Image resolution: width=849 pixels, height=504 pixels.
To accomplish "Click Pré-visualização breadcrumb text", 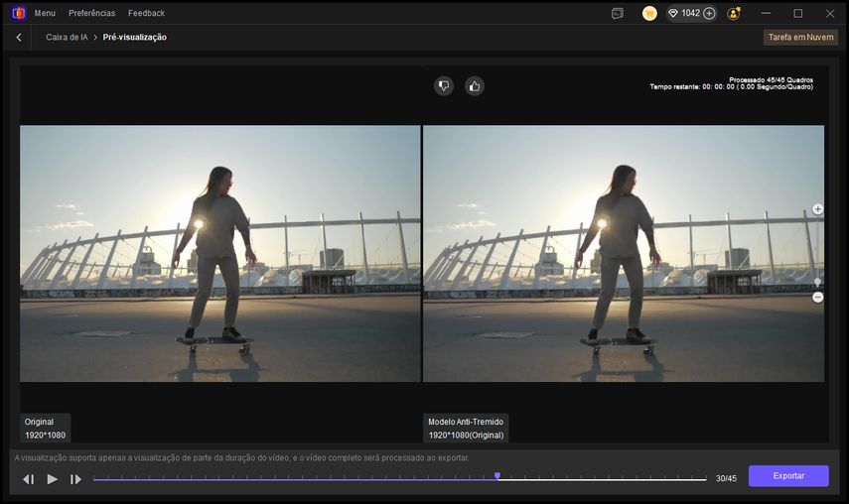I will tap(135, 38).
